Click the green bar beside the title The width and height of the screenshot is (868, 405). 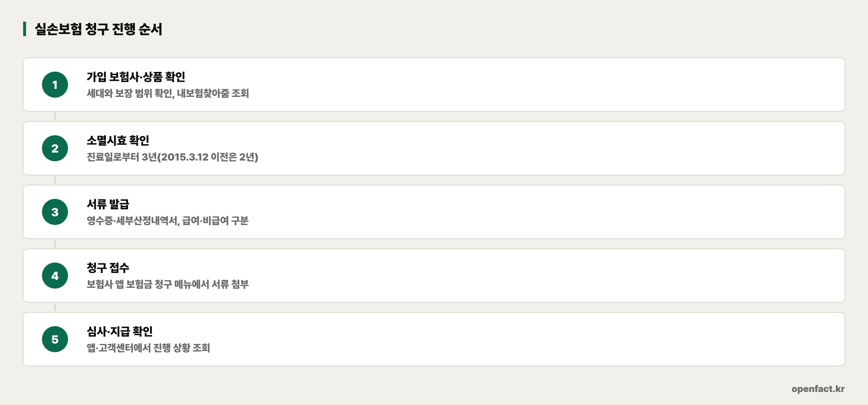tap(25, 29)
